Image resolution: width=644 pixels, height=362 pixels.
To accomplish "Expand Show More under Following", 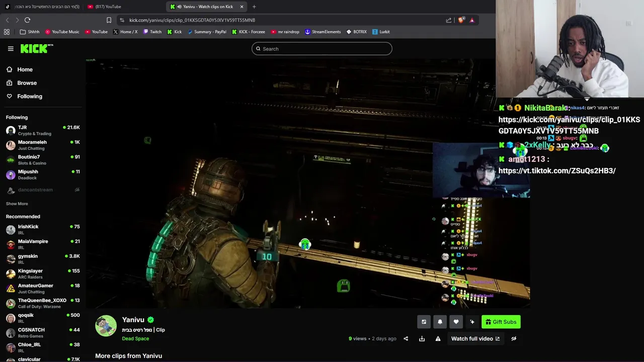I will 17,204.
